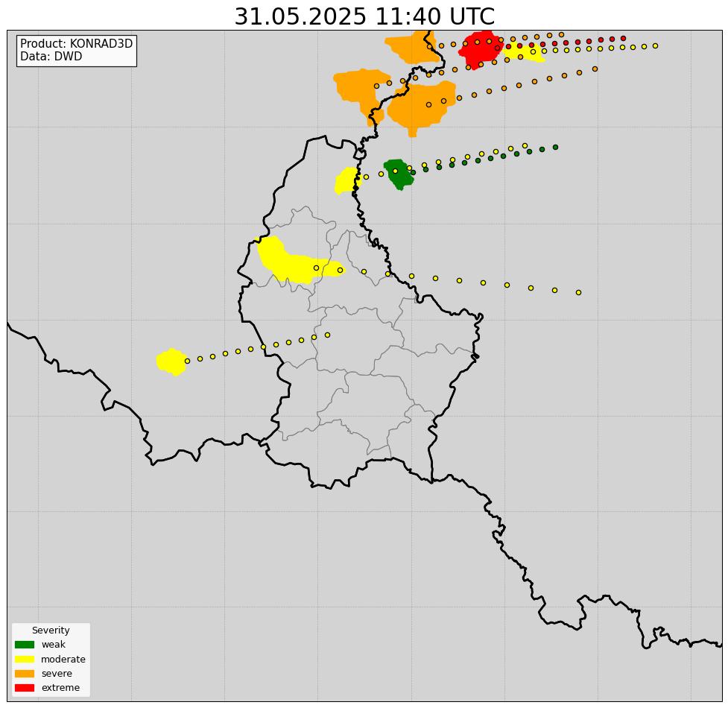This screenshot has width=728, height=708.
Task: Click the green weak severity swatch in legend
Action: pos(25,645)
